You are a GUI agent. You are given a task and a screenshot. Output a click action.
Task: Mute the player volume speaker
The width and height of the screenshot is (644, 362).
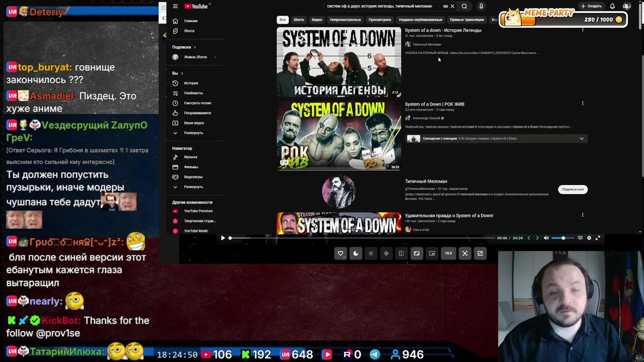pyautogui.click(x=546, y=238)
